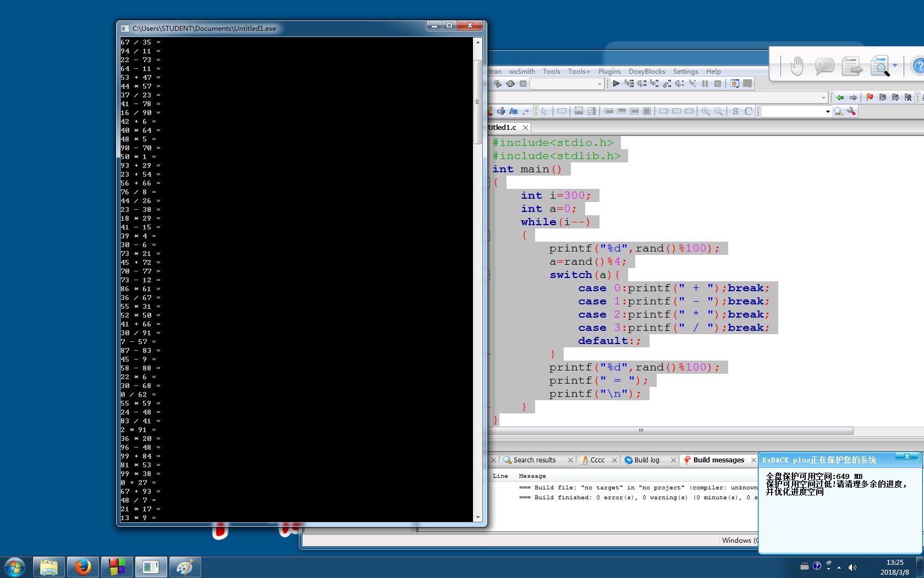The height and width of the screenshot is (578, 924).
Task: Click the Abort build icon
Action: pos(523,84)
